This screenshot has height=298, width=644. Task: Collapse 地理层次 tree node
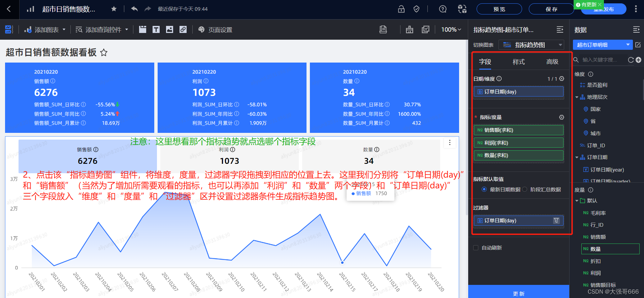tap(577, 97)
